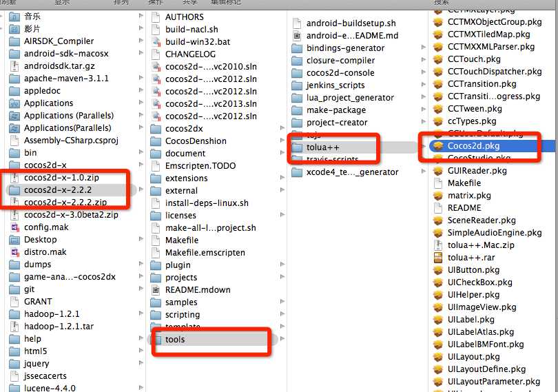
Task: Click the hadoop-1.2.1.tar archive icon
Action: [14, 326]
